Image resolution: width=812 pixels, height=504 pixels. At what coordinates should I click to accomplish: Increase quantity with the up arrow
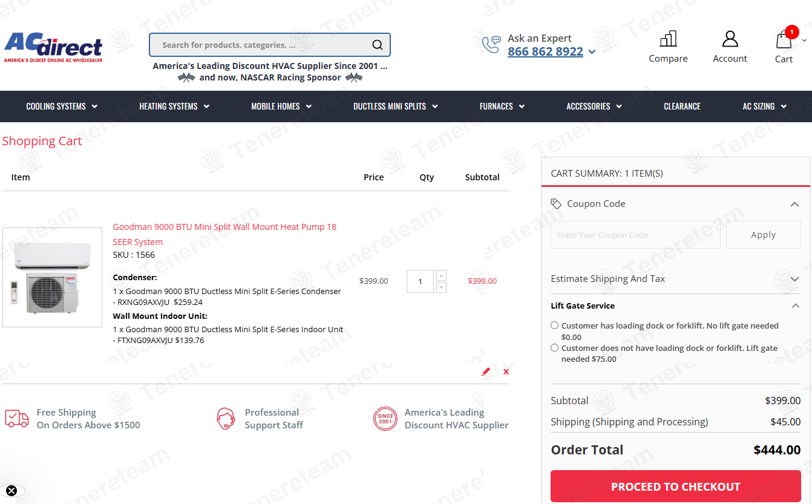(441, 275)
